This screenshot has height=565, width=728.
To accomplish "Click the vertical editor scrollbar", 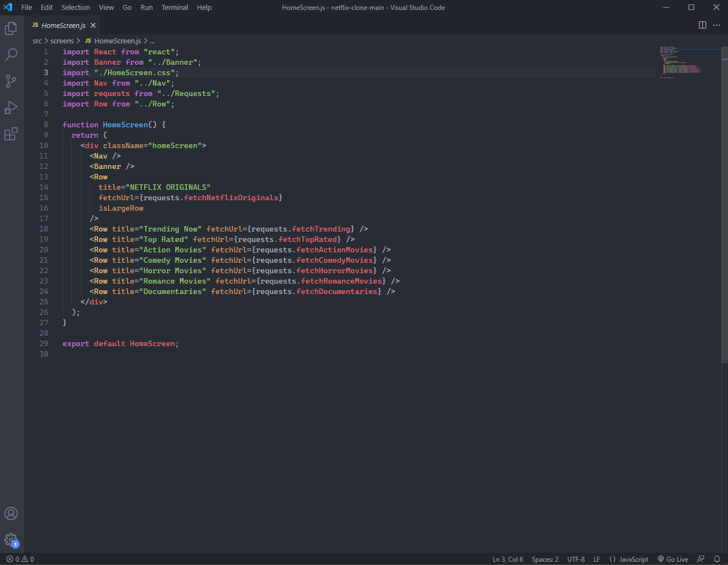I will click(725, 204).
